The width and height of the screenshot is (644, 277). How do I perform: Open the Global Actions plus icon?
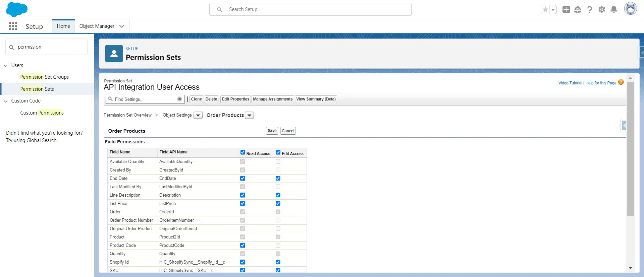pyautogui.click(x=566, y=10)
